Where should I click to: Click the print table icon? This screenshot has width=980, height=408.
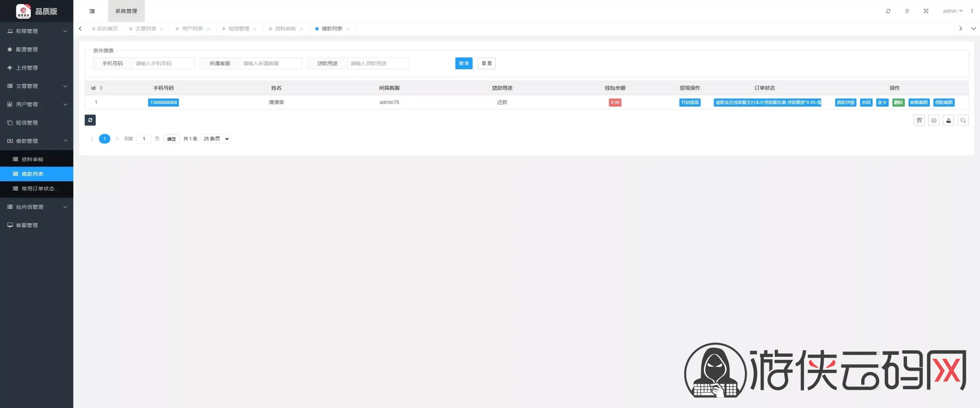tap(934, 120)
